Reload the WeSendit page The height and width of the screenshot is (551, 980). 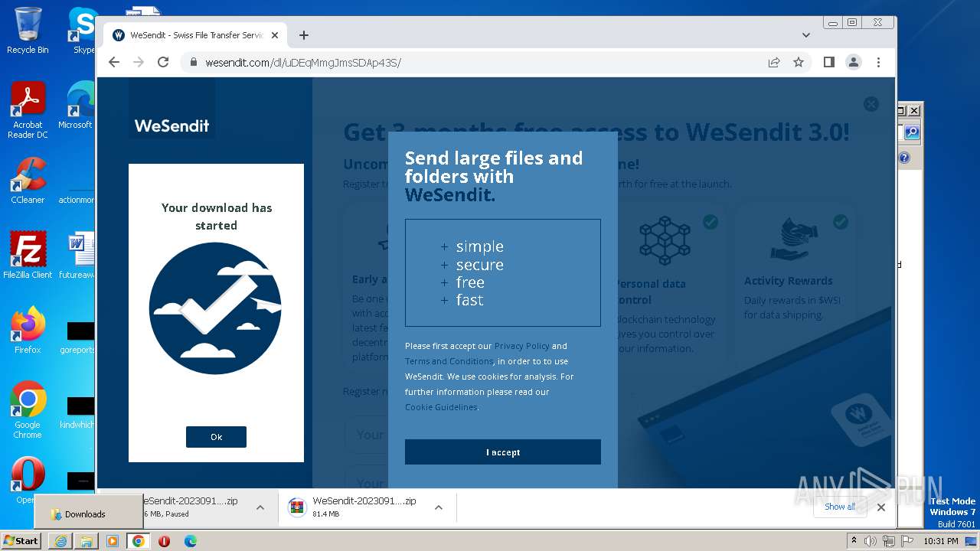[x=163, y=63]
